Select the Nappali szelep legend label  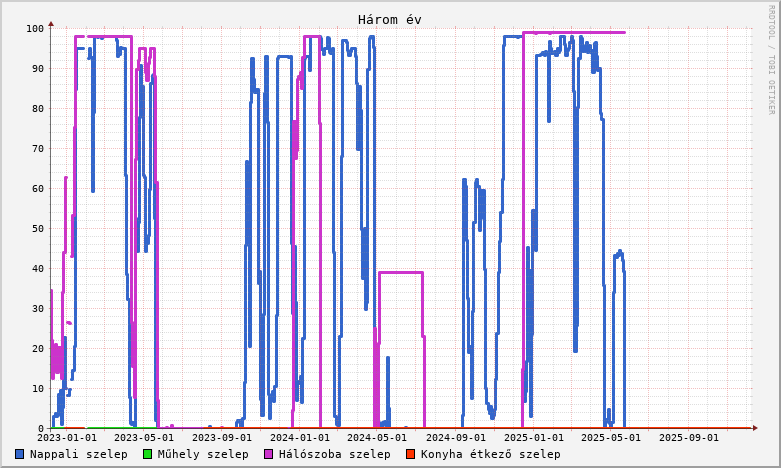78,454
